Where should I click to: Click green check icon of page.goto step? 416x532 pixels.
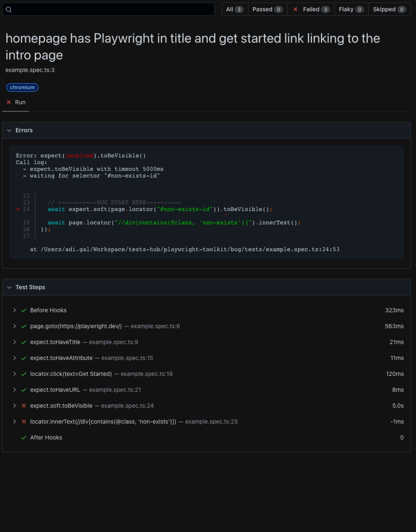click(24, 326)
